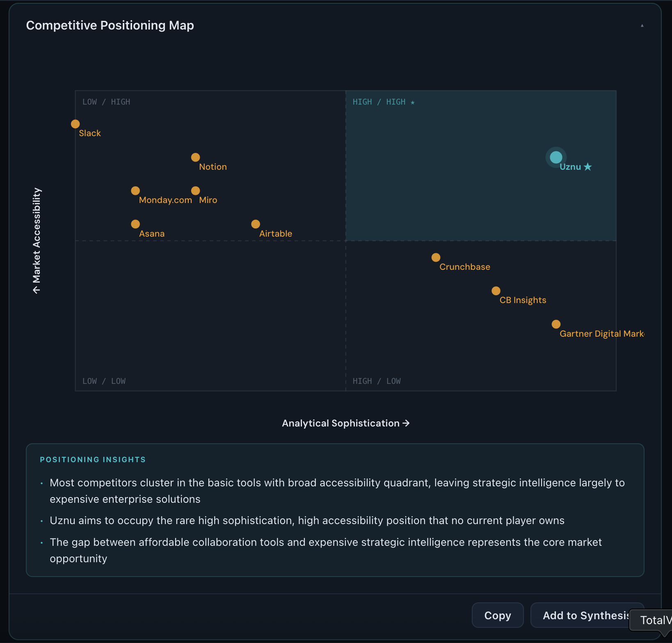Click the LOW / LOW quadrant label
This screenshot has height=643, width=672.
104,381
